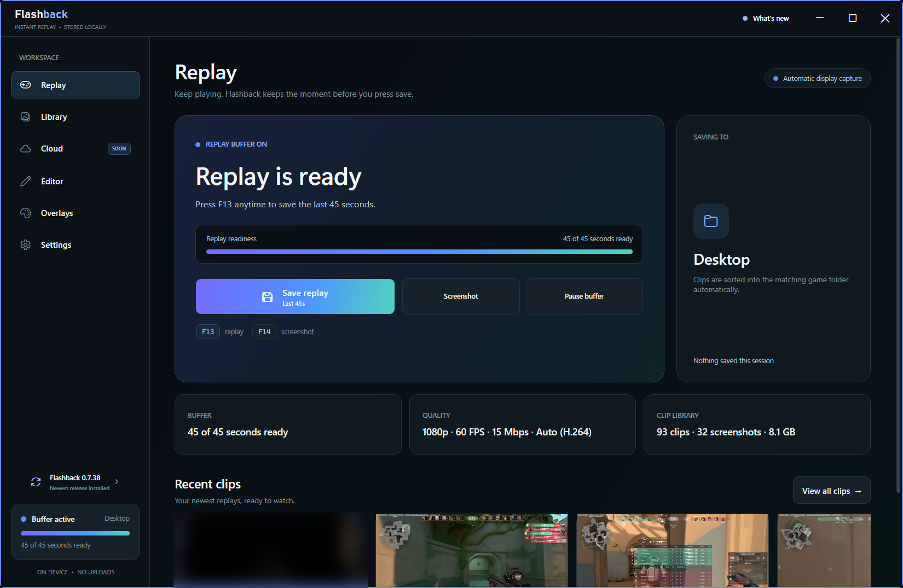Open the Overlays workspace item

[x=76, y=213]
